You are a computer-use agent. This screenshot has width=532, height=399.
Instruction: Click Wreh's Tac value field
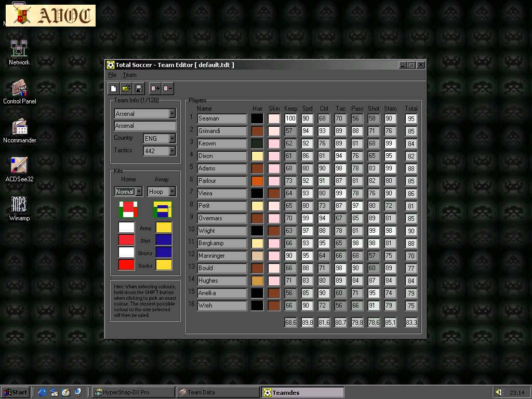click(x=340, y=305)
